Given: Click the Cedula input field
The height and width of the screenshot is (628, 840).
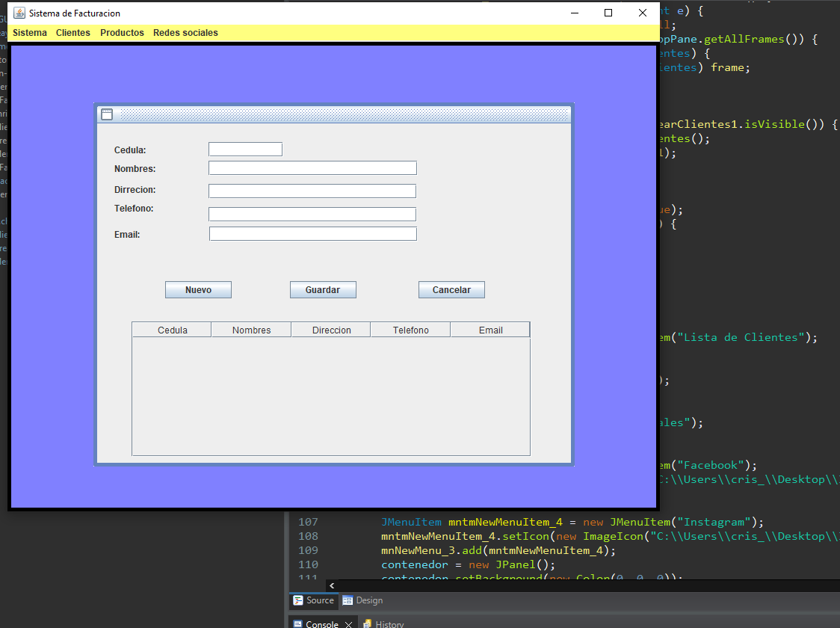Looking at the screenshot, I should (245, 149).
